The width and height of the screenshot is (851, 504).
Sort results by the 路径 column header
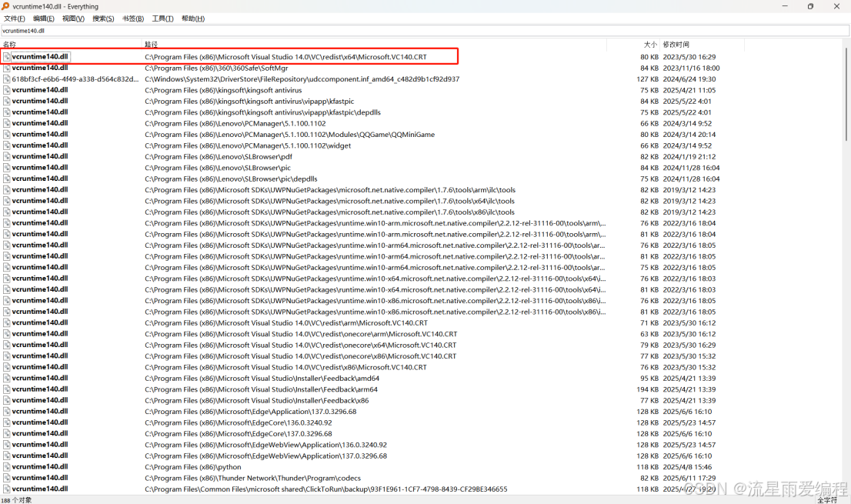pyautogui.click(x=374, y=45)
